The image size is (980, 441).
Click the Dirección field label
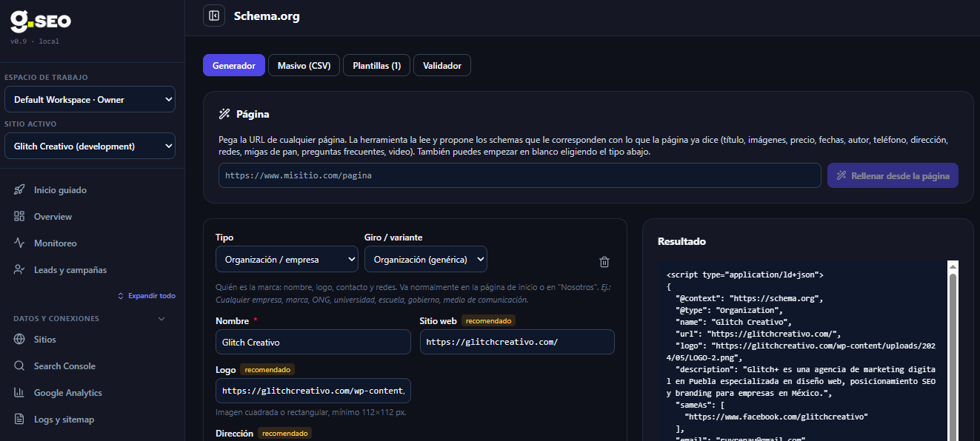pos(234,433)
